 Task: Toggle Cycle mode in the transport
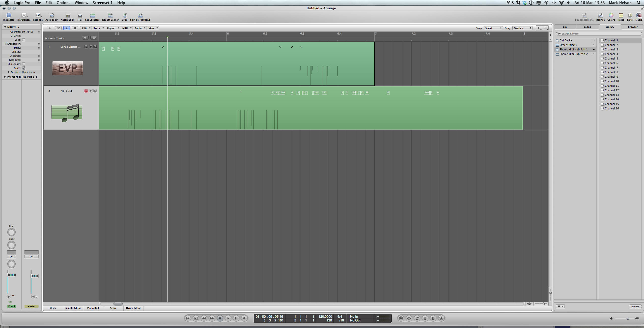409,318
